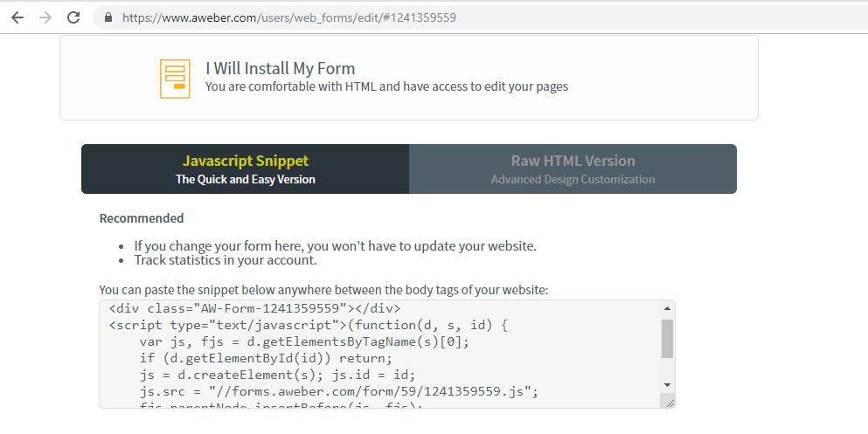Click the div class AW-Form code line
This screenshot has width=868, height=434.
[x=254, y=308]
